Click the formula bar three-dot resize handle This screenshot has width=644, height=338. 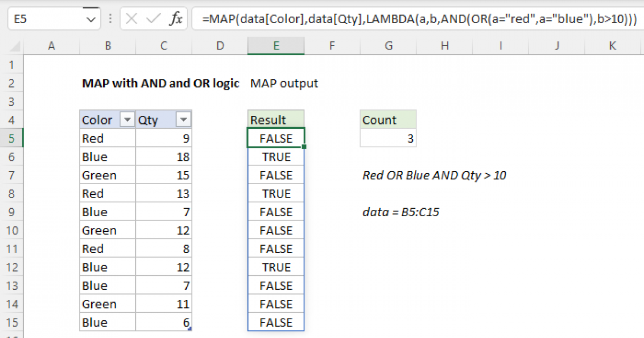tap(111, 19)
